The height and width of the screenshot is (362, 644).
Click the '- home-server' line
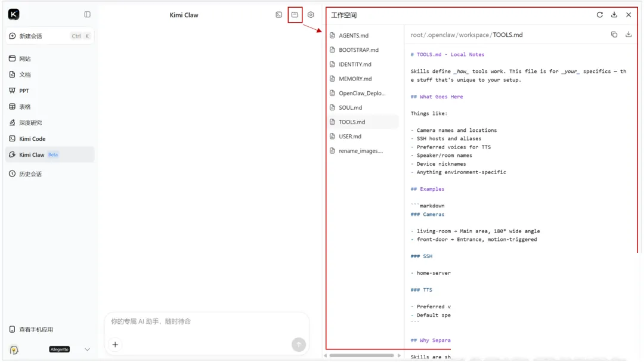point(431,273)
